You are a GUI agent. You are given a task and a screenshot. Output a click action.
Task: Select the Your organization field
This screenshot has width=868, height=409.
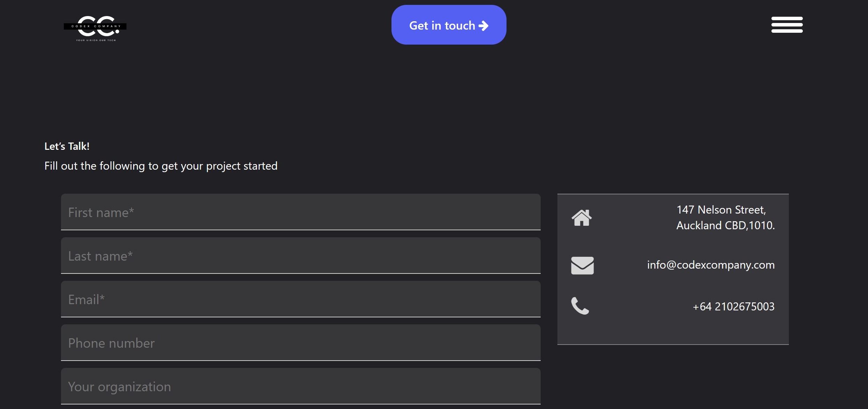[x=300, y=386]
